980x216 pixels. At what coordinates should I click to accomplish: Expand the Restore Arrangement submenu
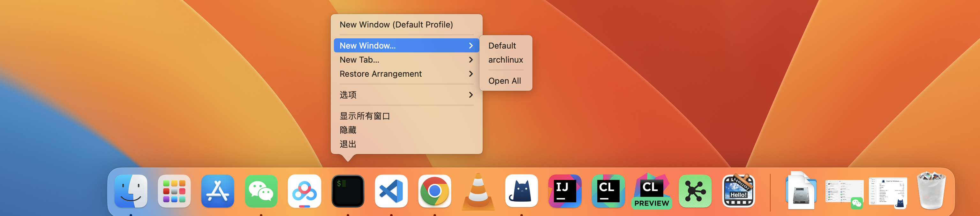(x=406, y=74)
